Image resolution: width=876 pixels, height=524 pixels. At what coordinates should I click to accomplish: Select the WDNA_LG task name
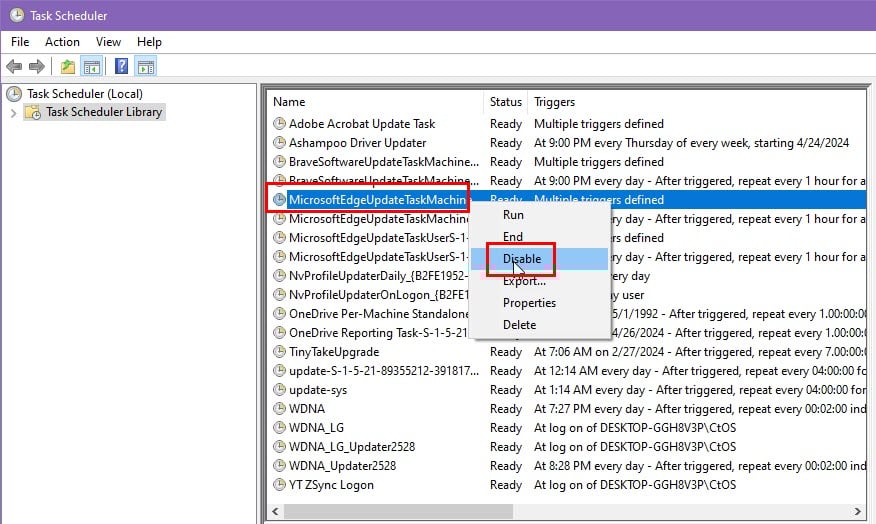[x=316, y=427]
